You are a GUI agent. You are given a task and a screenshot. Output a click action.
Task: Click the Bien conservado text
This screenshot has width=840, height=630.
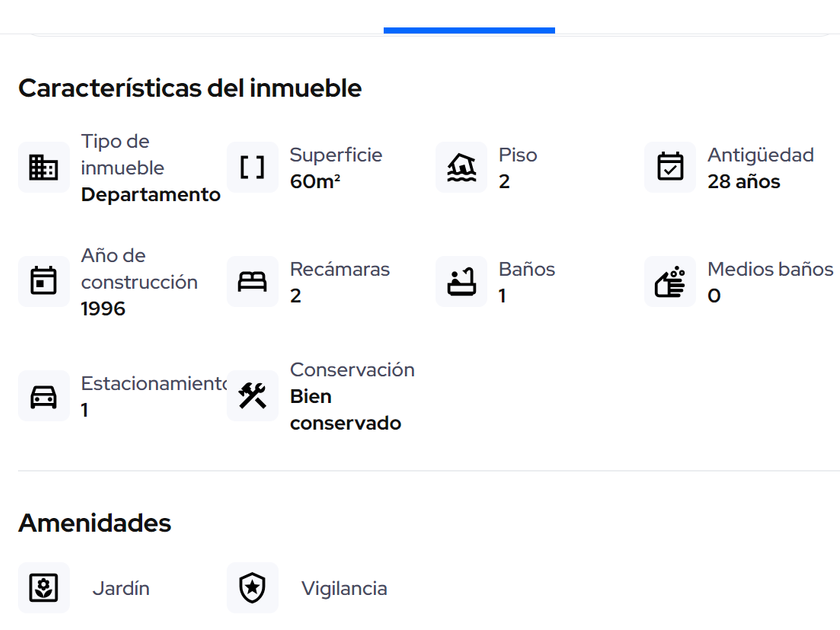click(x=345, y=410)
